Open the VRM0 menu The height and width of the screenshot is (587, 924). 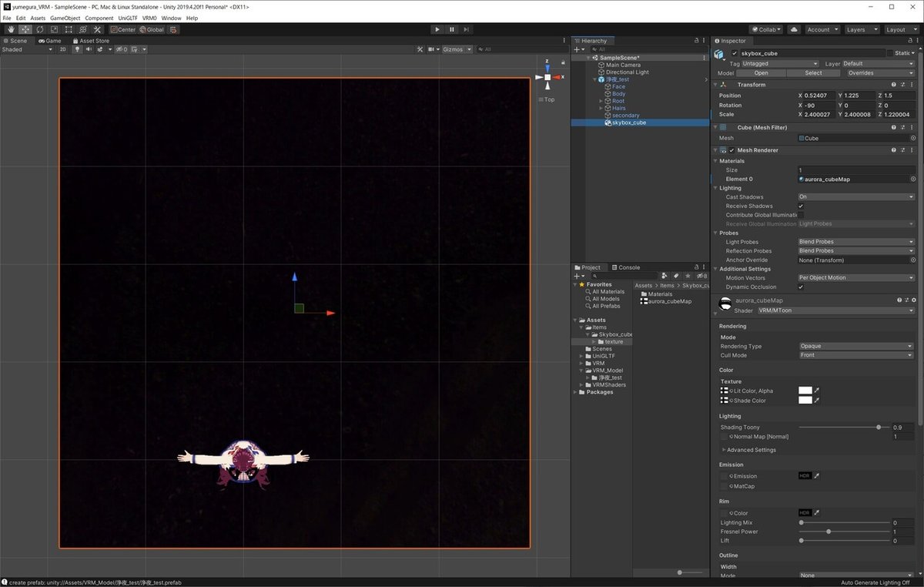pos(150,18)
